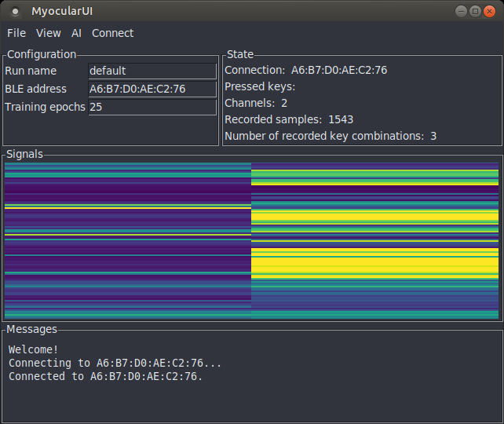This screenshot has width=504, height=424.
Task: Click the MyocularUI window title
Action: [x=62, y=11]
